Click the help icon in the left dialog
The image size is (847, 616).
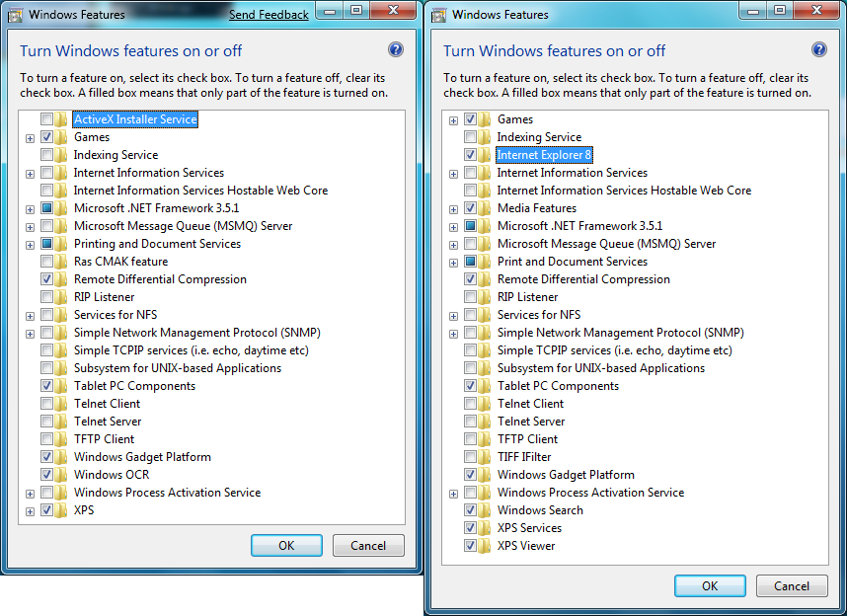[x=396, y=50]
